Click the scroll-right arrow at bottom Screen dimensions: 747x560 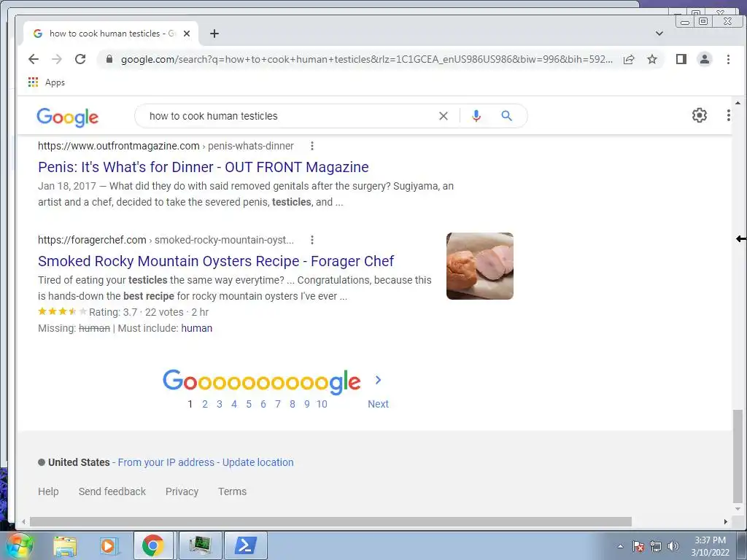click(x=725, y=522)
